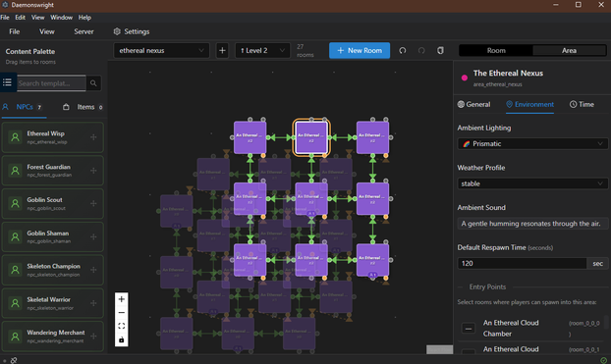Click the plus icon next to Wandering Merchant

pos(93,337)
